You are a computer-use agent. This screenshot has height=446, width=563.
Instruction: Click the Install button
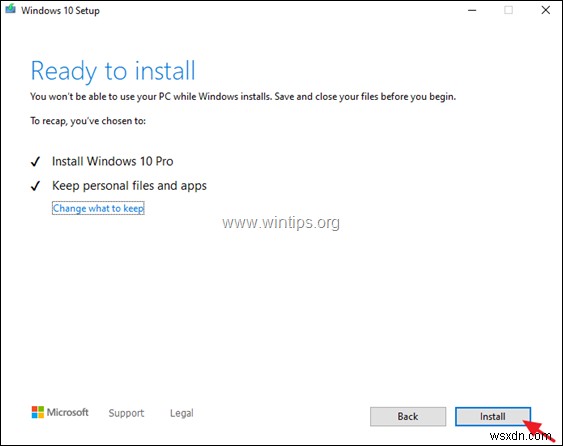(x=493, y=417)
